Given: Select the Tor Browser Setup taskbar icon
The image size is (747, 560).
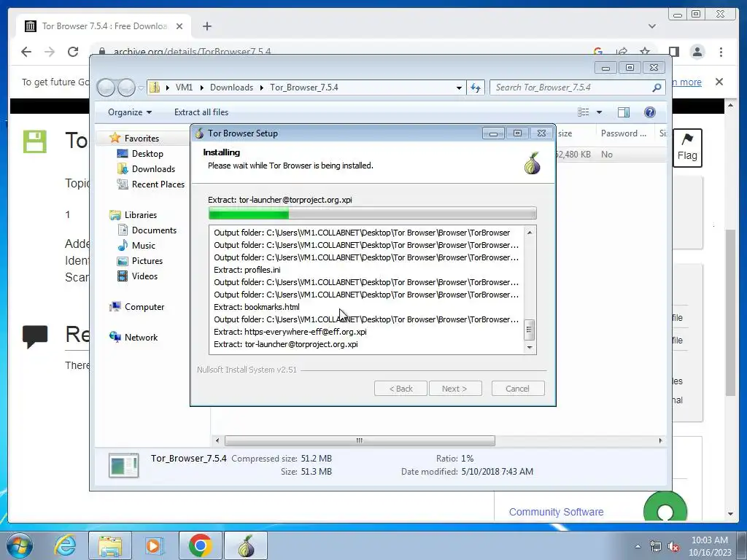Looking at the screenshot, I should [246, 545].
